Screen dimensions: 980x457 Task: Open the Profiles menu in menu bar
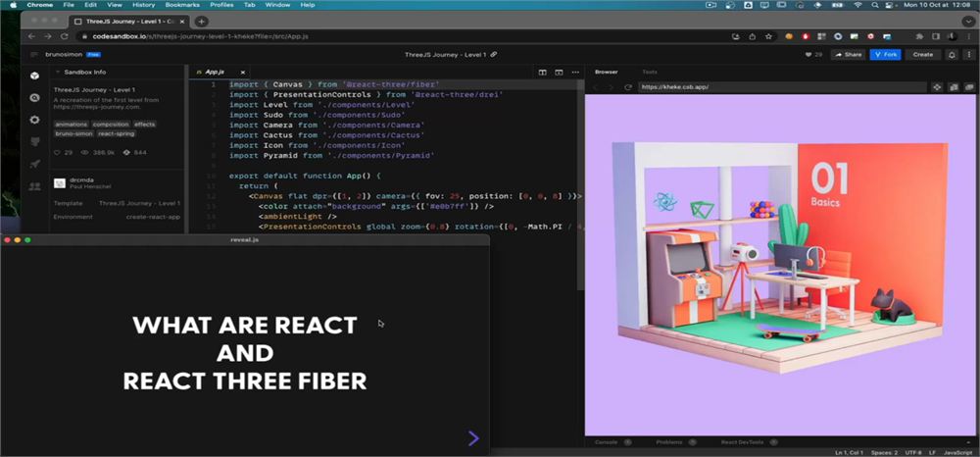(x=221, y=5)
